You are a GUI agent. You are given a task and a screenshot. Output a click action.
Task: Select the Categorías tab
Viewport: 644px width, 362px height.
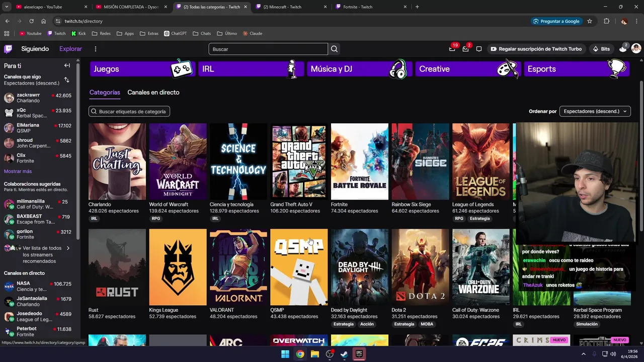tap(105, 93)
